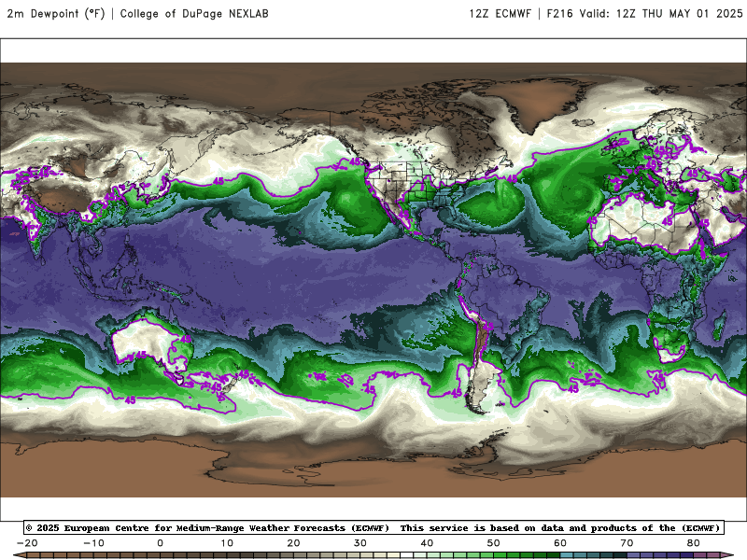Click the Sahara region of North Africa
The image size is (747, 560).
pos(643,224)
